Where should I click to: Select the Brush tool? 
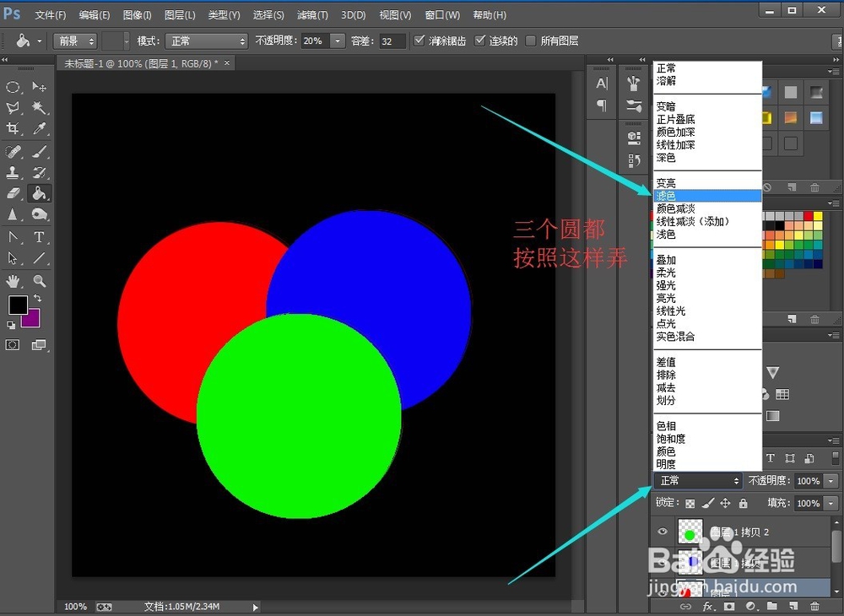pos(39,152)
